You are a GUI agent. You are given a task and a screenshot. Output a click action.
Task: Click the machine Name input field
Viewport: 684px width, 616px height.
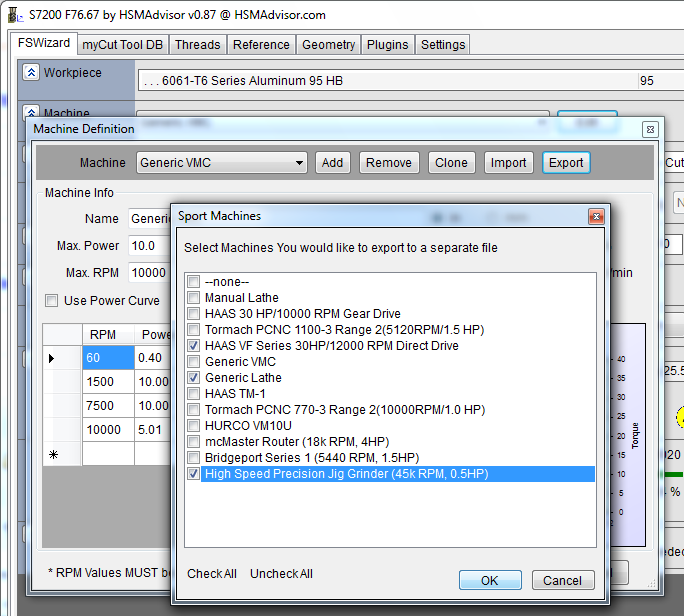pyautogui.click(x=149, y=219)
